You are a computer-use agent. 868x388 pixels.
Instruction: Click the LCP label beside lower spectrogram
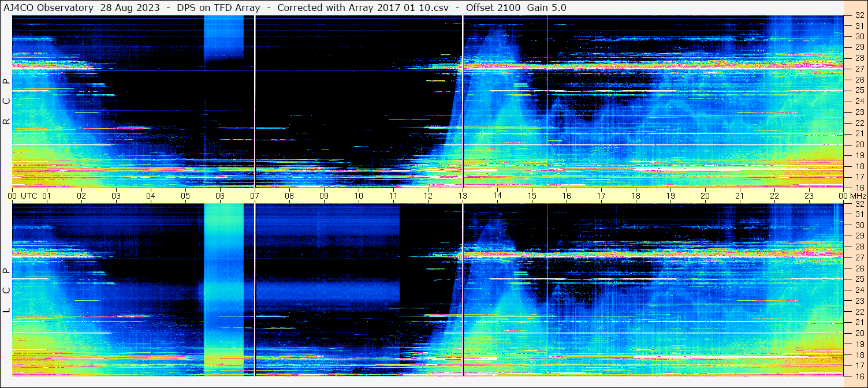point(7,290)
